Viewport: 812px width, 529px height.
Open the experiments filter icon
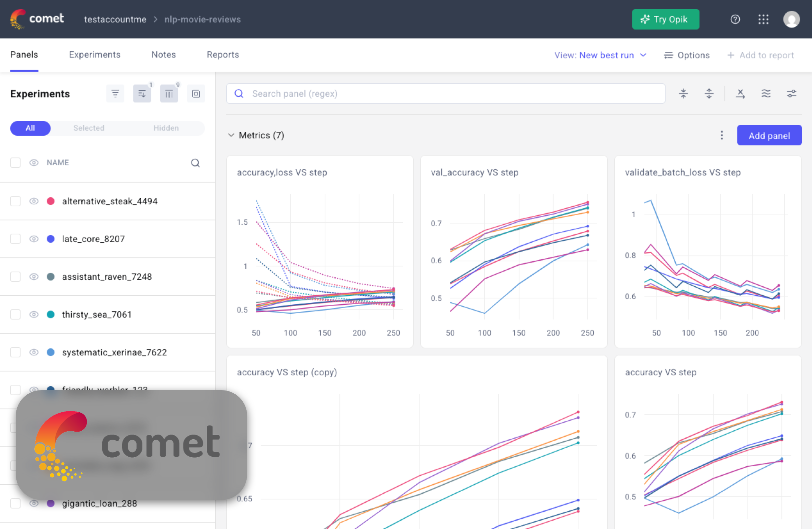[x=115, y=94]
